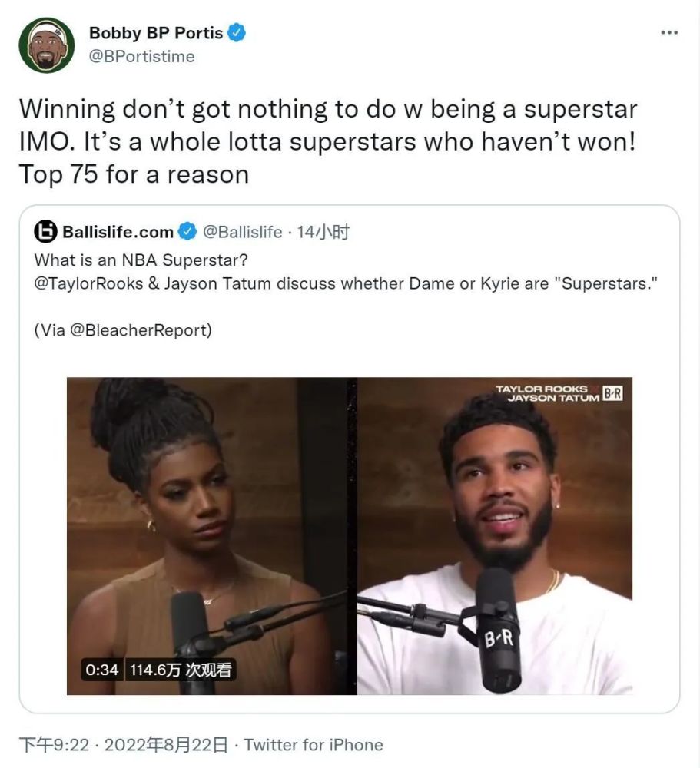Click the Ballislife.com logo icon
The height and width of the screenshot is (768, 700).
pyautogui.click(x=45, y=232)
